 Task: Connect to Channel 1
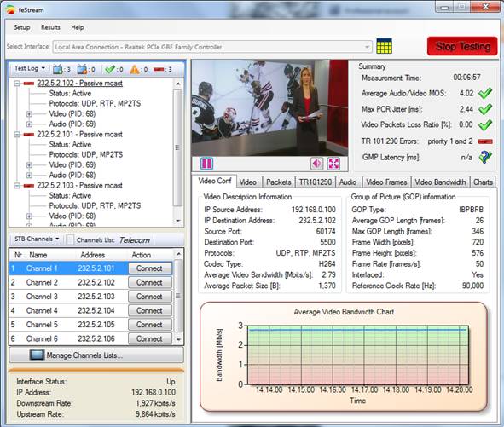click(x=150, y=268)
